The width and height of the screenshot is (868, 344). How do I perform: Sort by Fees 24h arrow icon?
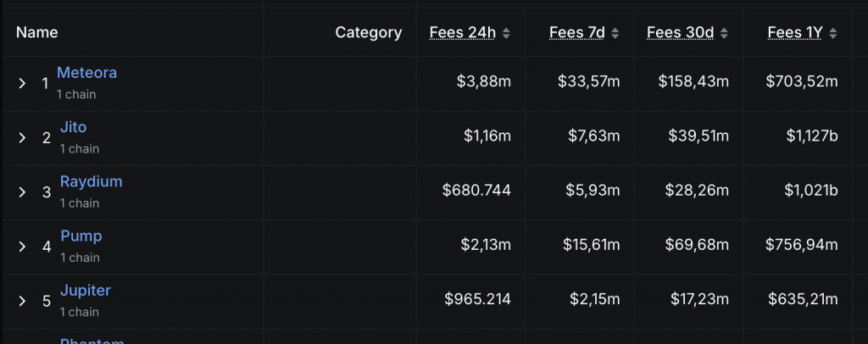coord(506,33)
